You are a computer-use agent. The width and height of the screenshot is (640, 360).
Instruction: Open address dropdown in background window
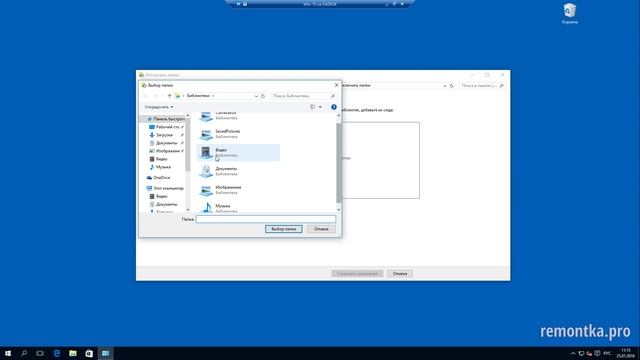tap(444, 86)
